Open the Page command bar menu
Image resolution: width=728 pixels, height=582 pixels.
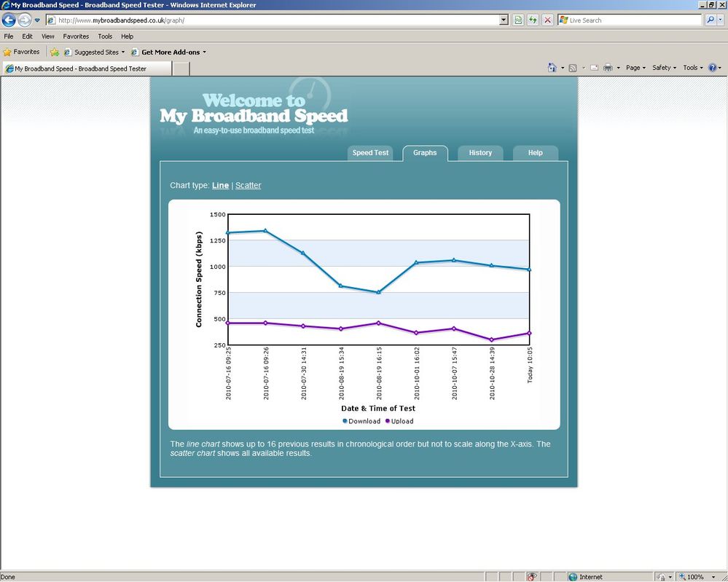coord(635,68)
